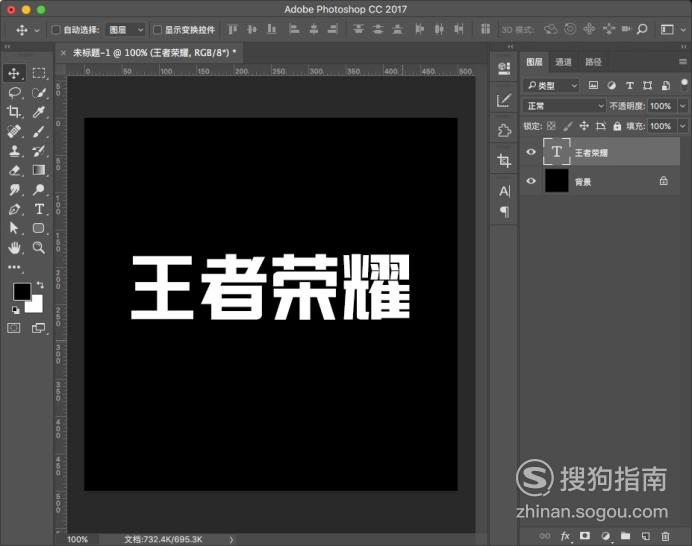
Task: Open the 类型 layer filter dropdown
Action: pyautogui.click(x=551, y=85)
